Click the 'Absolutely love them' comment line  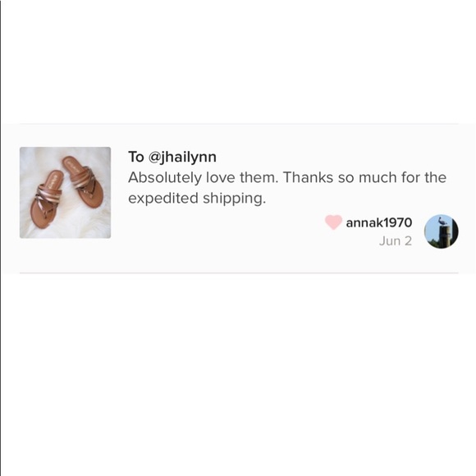[x=287, y=177]
